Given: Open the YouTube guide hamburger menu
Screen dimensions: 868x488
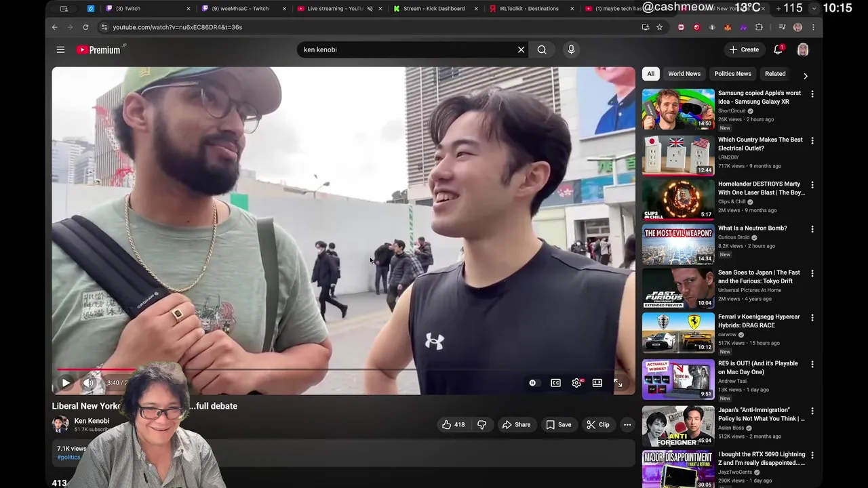Looking at the screenshot, I should [60, 49].
